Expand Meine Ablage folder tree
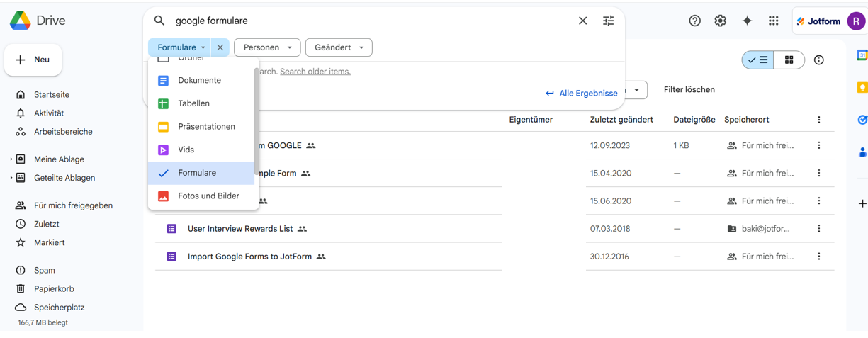Viewport: 868px width, 338px height. [x=11, y=159]
